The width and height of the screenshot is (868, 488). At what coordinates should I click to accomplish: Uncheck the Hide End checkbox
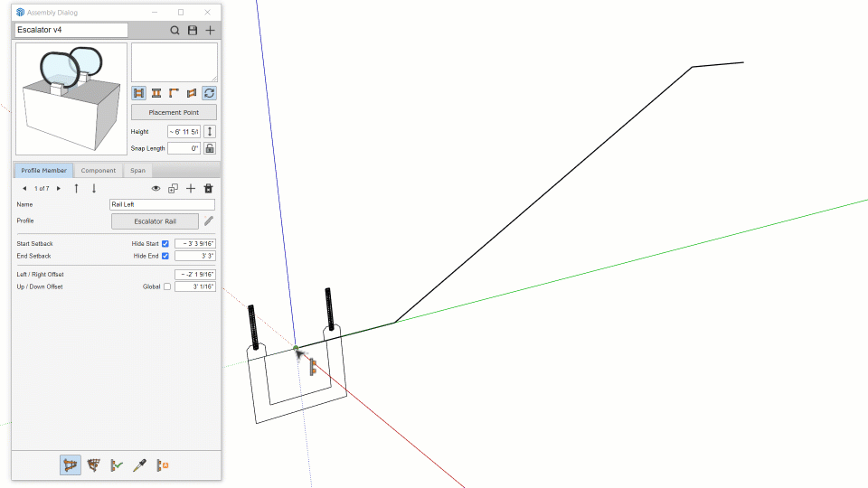click(165, 256)
